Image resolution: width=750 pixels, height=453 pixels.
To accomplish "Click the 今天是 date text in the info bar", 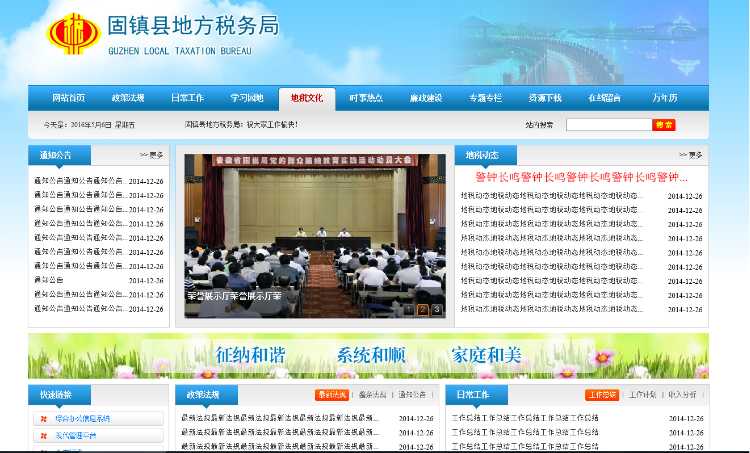I will point(89,125).
